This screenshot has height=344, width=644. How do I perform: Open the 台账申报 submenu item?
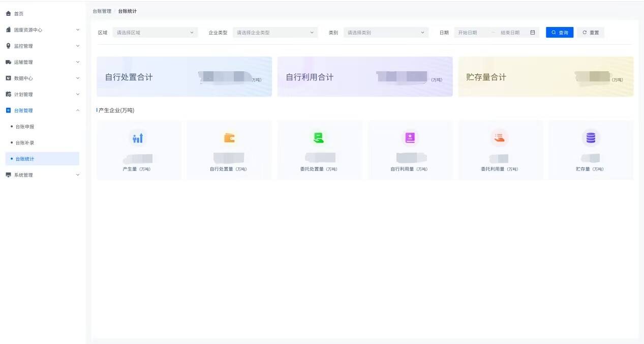pos(25,127)
